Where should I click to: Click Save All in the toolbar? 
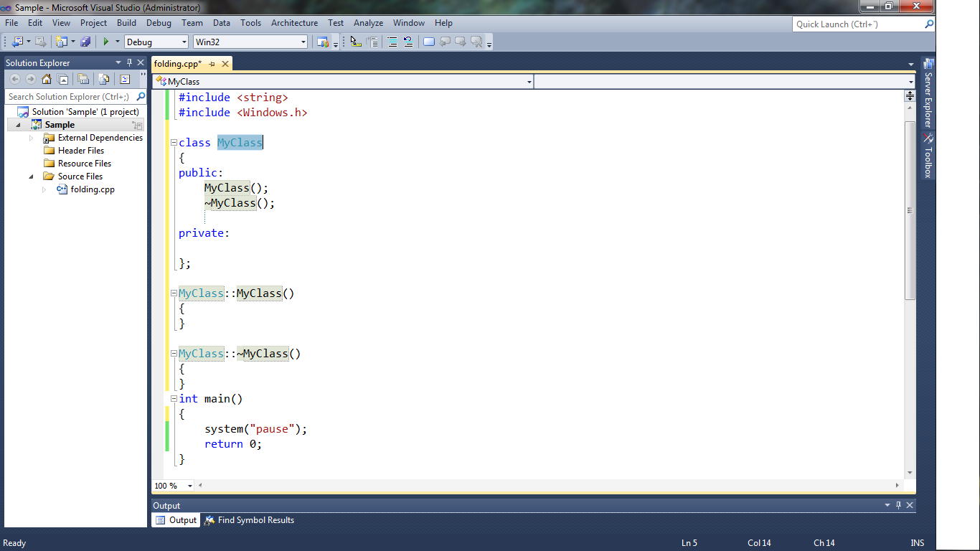[x=85, y=42]
